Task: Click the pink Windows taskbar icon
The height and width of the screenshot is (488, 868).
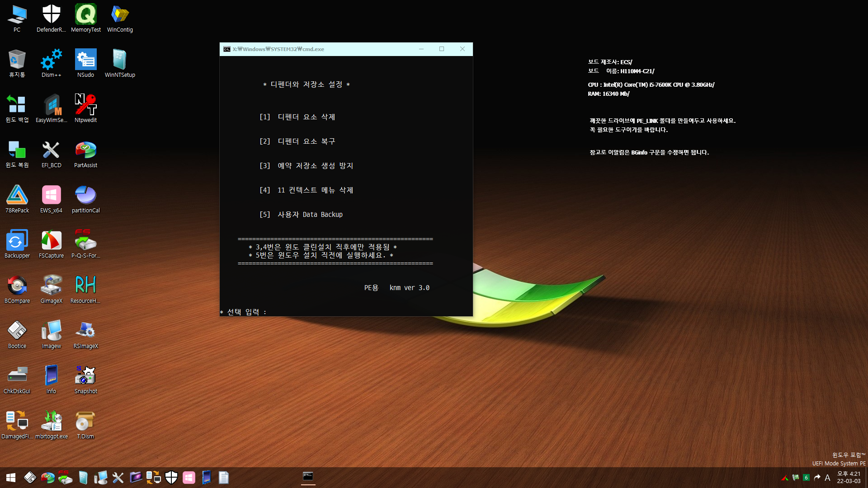Action: [x=189, y=478]
